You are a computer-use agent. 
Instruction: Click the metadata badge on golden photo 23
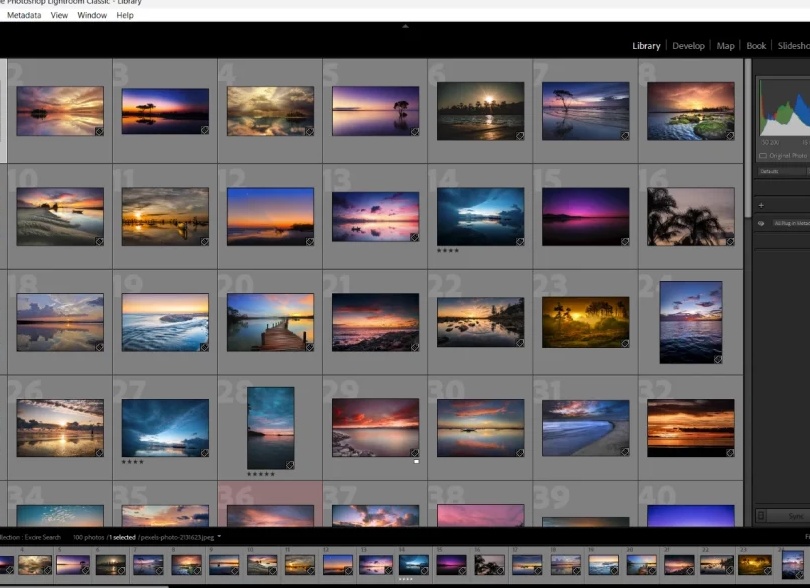(x=625, y=344)
